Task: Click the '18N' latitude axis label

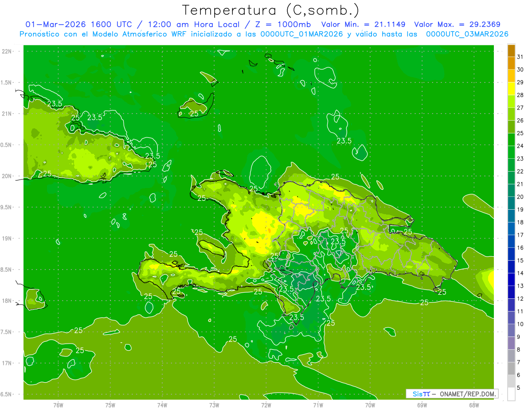Action: (6, 301)
